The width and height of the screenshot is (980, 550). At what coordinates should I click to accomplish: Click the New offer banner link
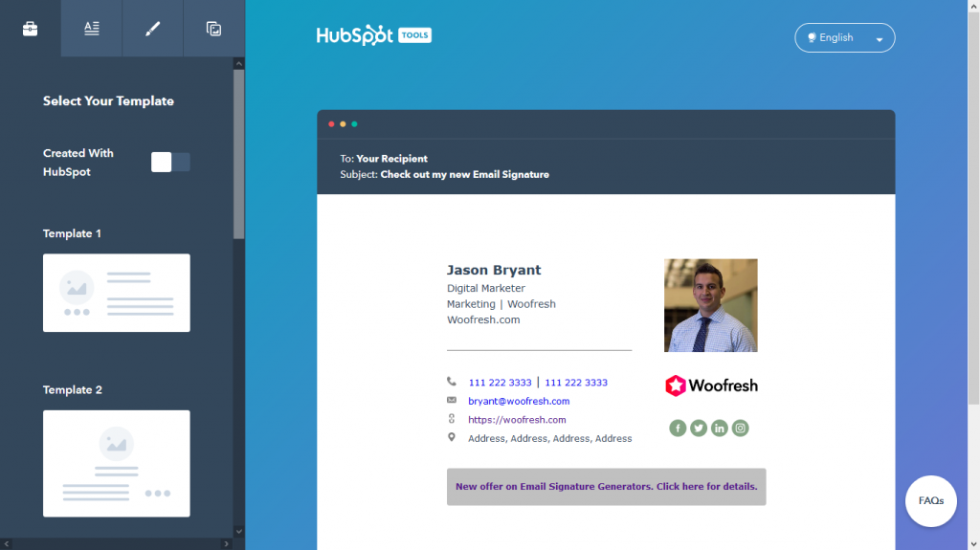tap(606, 486)
